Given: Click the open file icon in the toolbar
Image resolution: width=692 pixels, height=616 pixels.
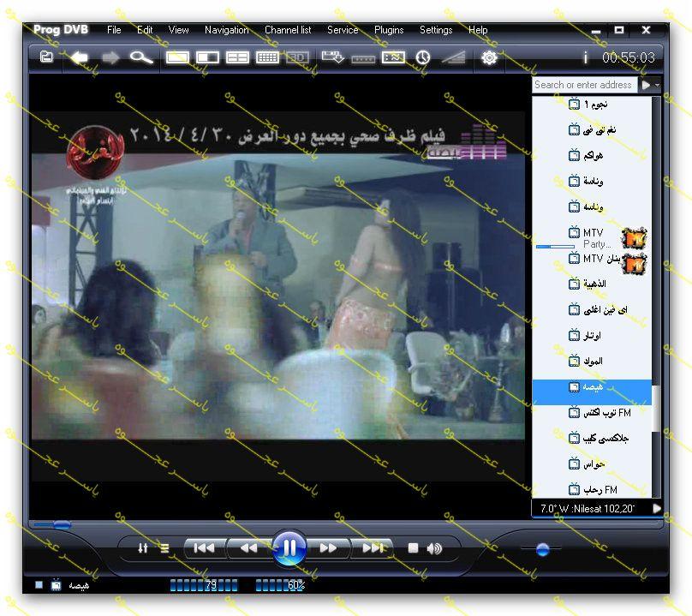Looking at the screenshot, I should (46, 57).
